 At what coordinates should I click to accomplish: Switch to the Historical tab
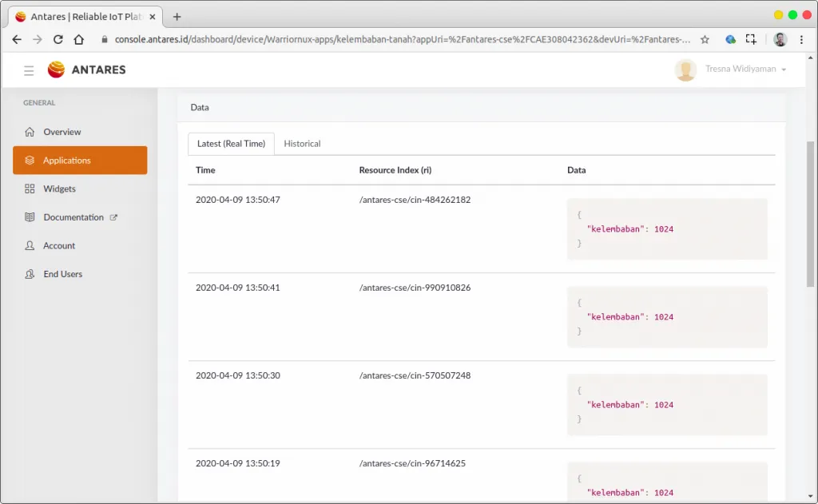302,144
